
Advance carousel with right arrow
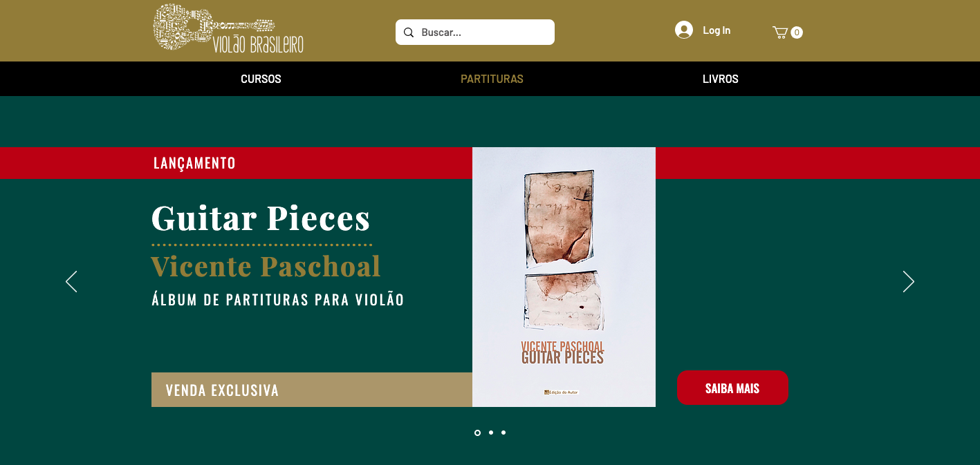coord(908,281)
